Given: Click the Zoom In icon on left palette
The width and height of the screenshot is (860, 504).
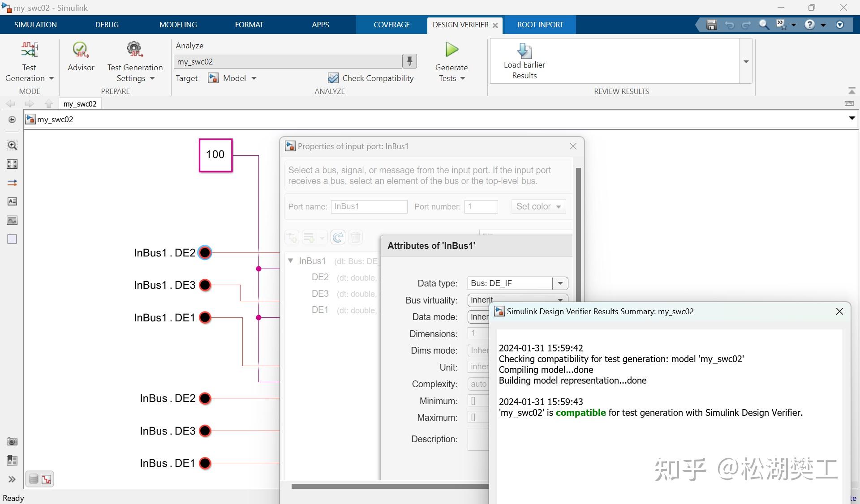Looking at the screenshot, I should (x=12, y=145).
